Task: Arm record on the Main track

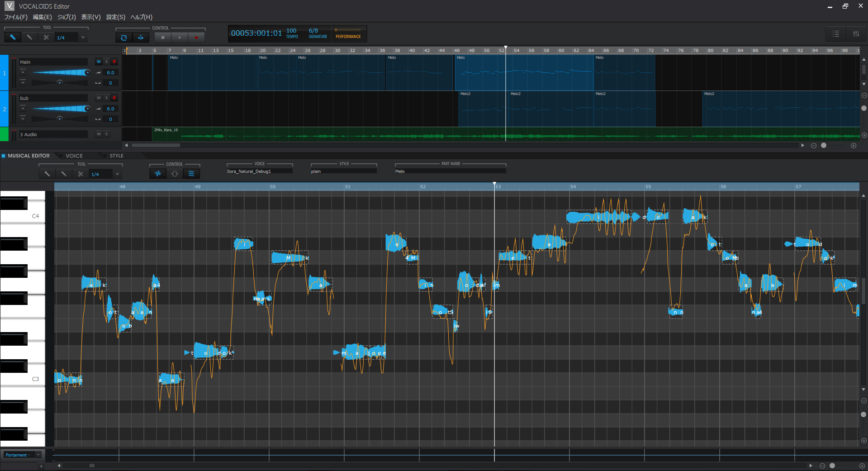Action: tap(114, 62)
